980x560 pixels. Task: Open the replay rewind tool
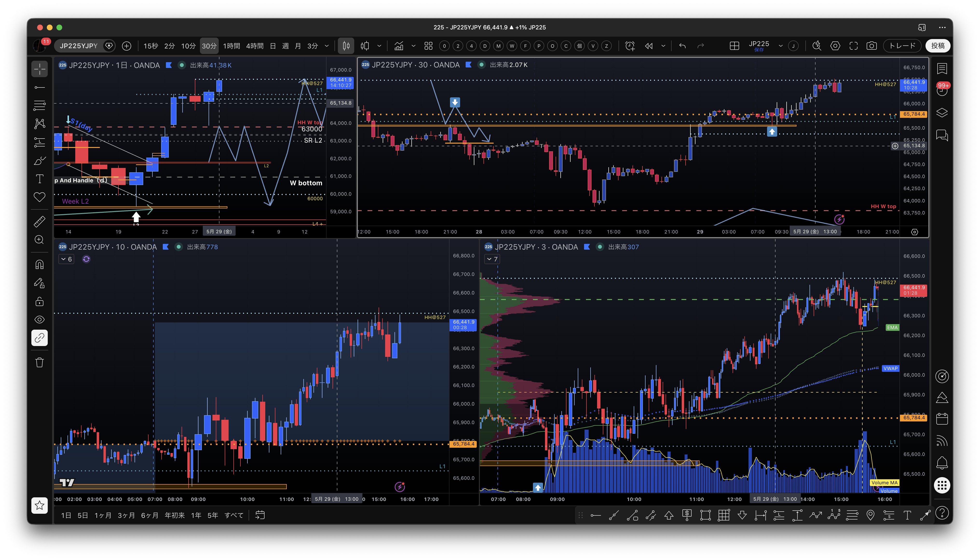(649, 46)
